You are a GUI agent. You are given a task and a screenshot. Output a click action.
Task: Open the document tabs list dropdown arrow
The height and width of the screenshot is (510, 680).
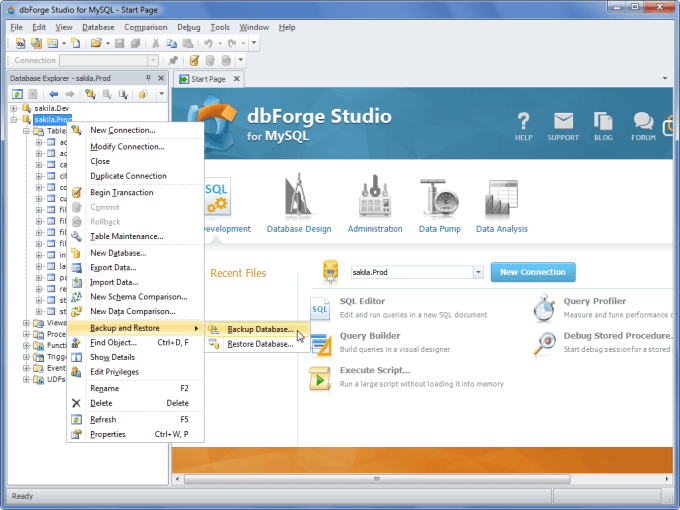[x=665, y=78]
